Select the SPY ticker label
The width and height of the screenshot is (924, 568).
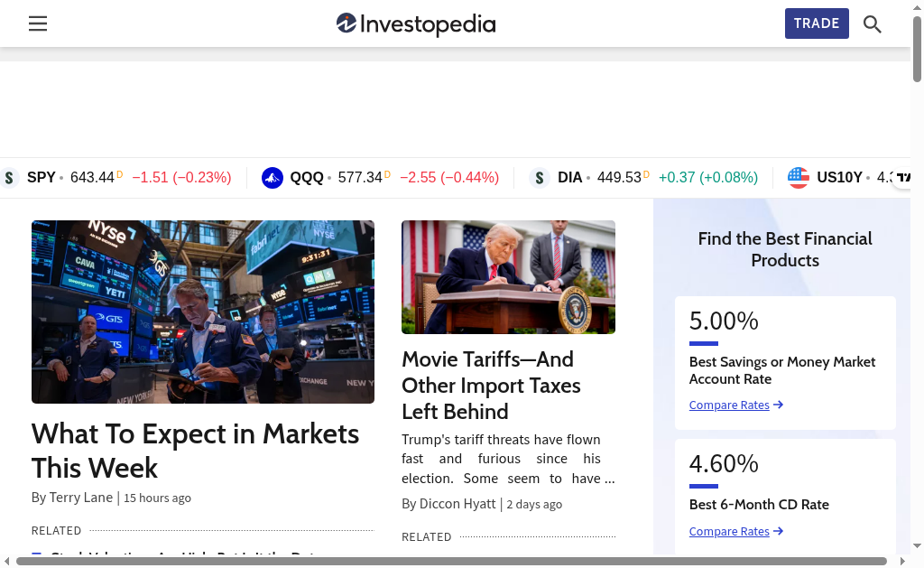coord(42,178)
